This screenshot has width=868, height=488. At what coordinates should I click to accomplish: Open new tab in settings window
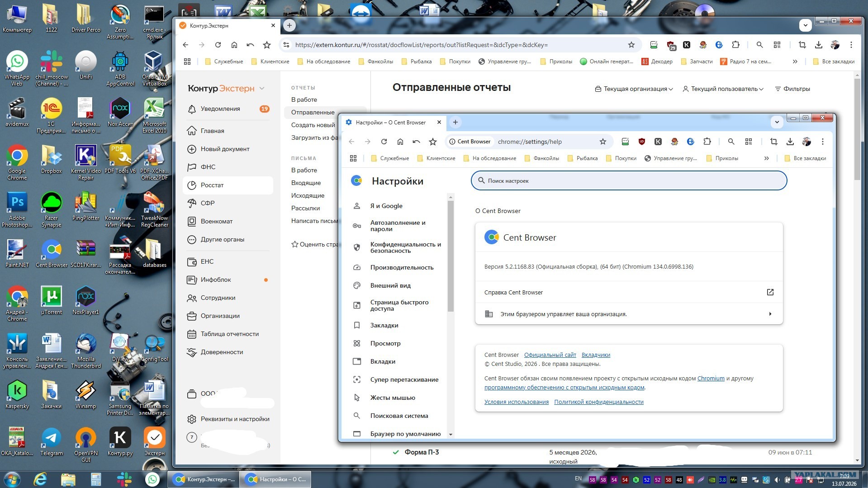coord(455,122)
